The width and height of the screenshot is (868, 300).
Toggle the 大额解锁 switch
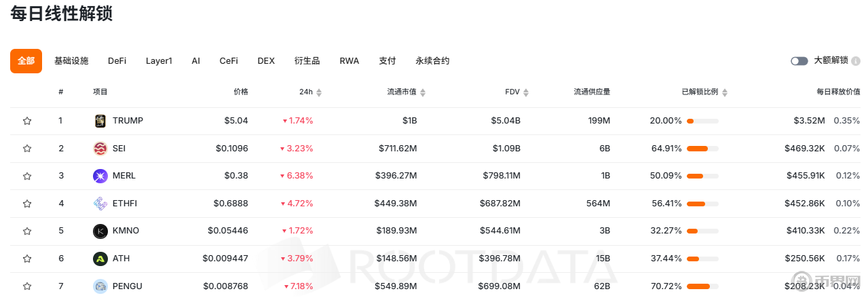(799, 61)
